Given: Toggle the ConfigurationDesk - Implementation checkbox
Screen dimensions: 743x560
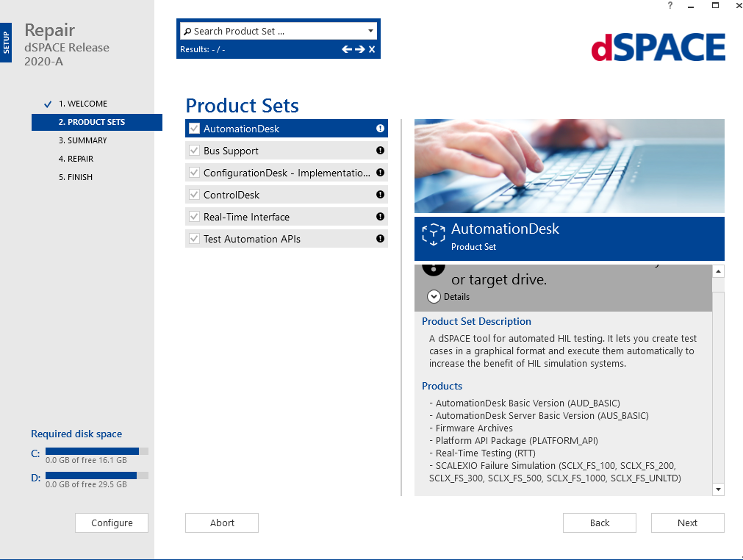Looking at the screenshot, I should click(193, 172).
